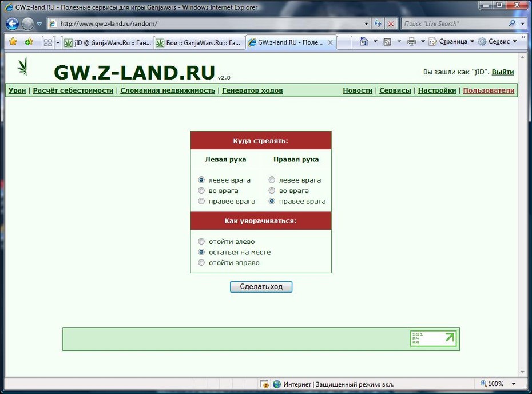Expand the address bar history dropdown

click(367, 24)
